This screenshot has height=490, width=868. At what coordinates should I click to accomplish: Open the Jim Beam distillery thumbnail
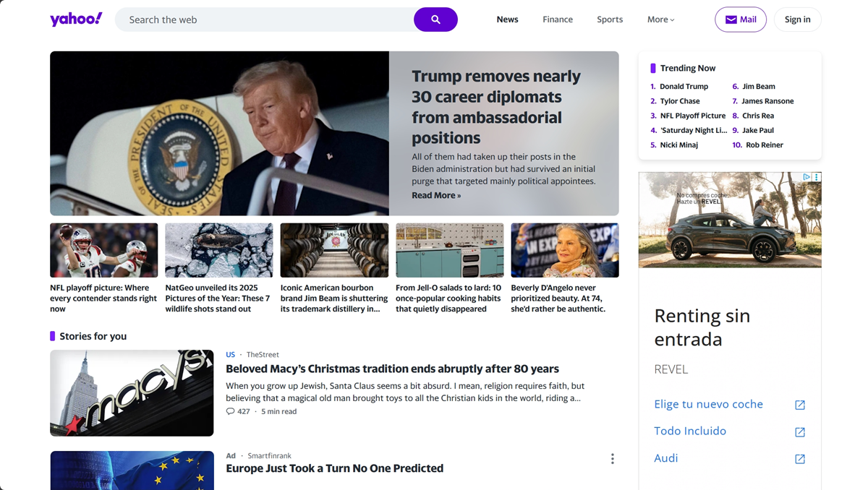[334, 250]
